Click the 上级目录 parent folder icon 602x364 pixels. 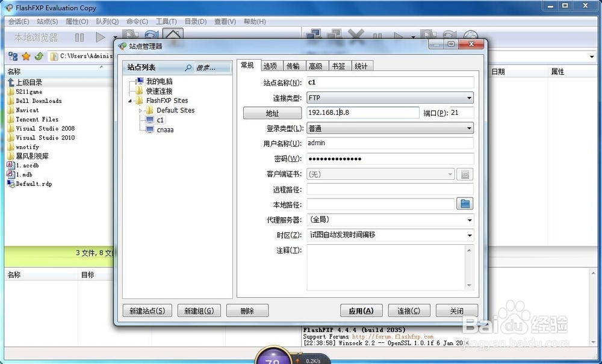click(11, 82)
